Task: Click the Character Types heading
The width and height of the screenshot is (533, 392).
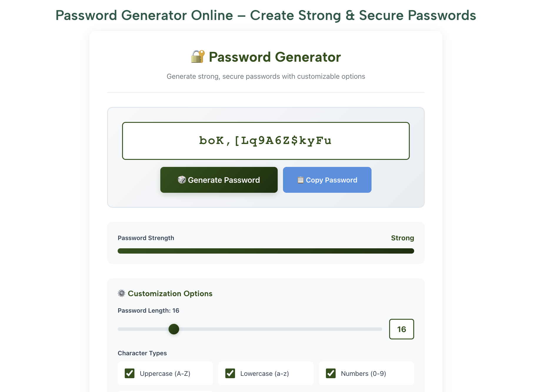Action: tap(142, 353)
